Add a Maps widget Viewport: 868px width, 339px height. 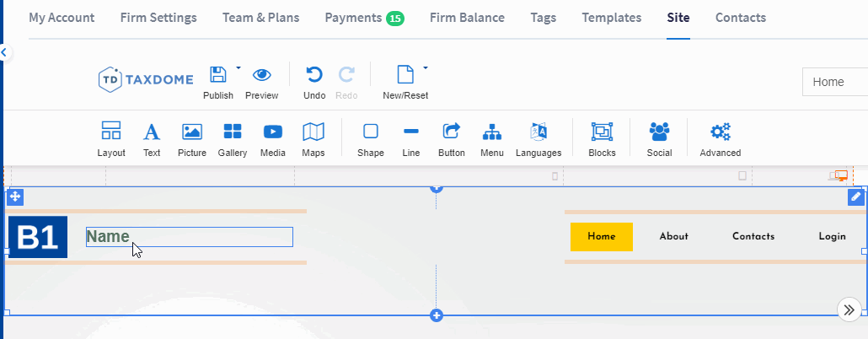pos(313,132)
